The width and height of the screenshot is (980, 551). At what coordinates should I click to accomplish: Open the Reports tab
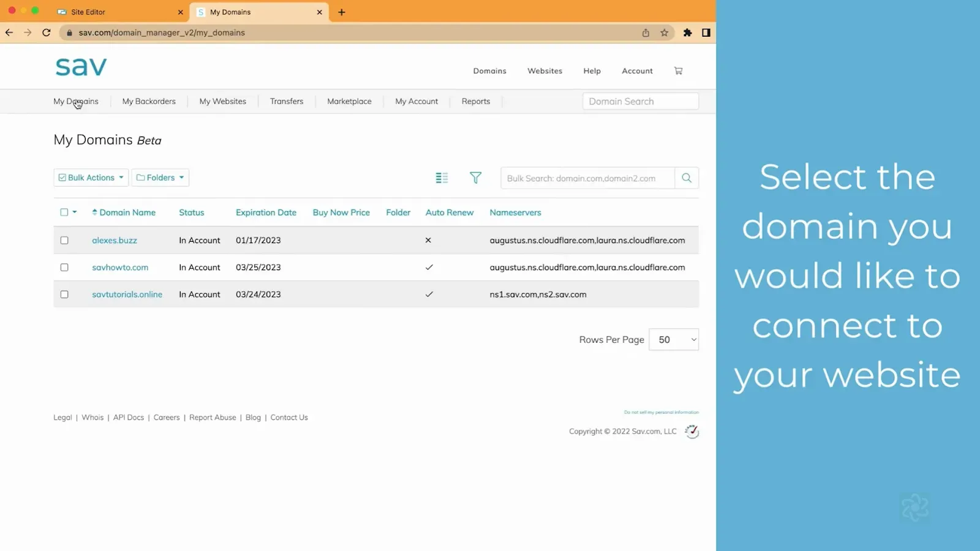(x=476, y=102)
